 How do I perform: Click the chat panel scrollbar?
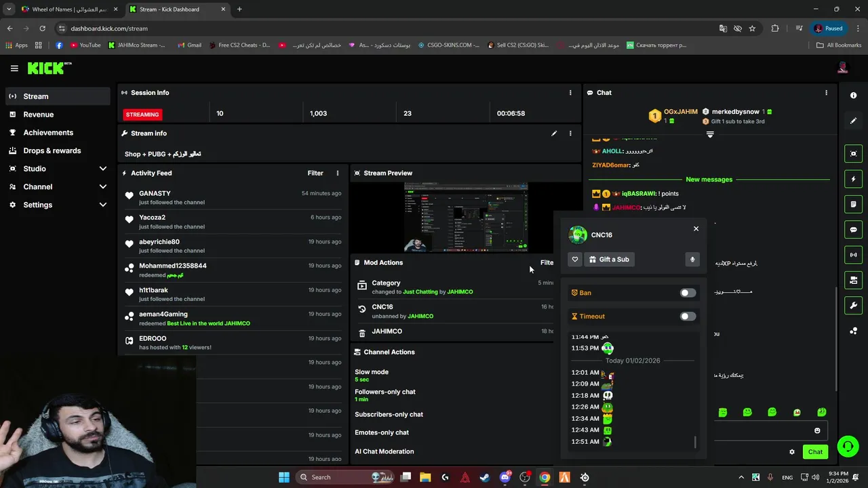836,339
